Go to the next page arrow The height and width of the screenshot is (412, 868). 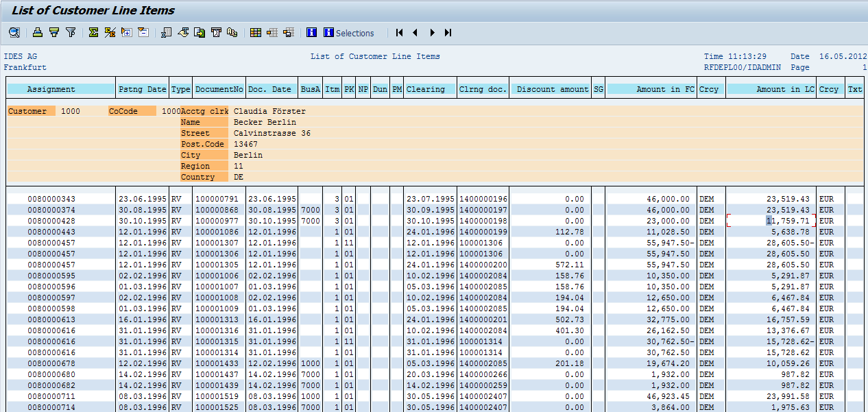pos(432,32)
